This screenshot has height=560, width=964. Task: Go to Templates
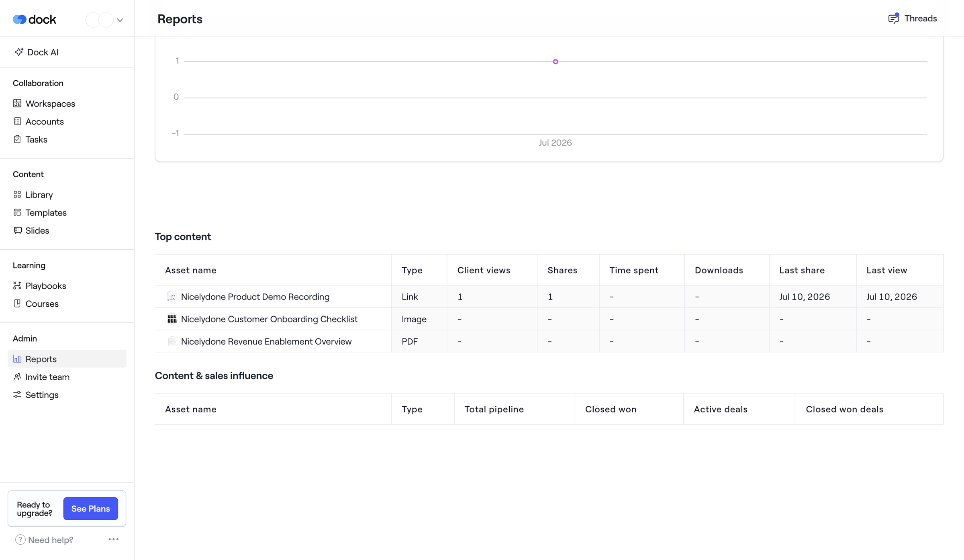(46, 212)
